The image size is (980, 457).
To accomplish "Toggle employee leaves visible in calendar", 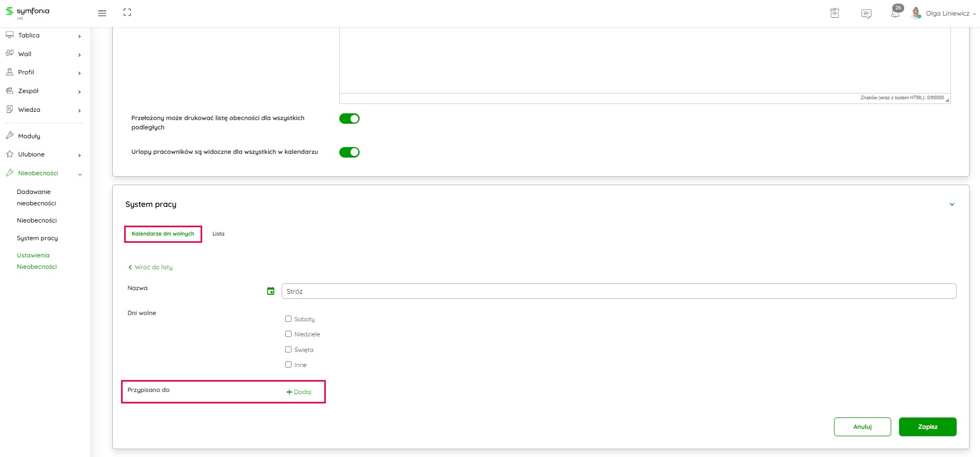I will pyautogui.click(x=349, y=152).
